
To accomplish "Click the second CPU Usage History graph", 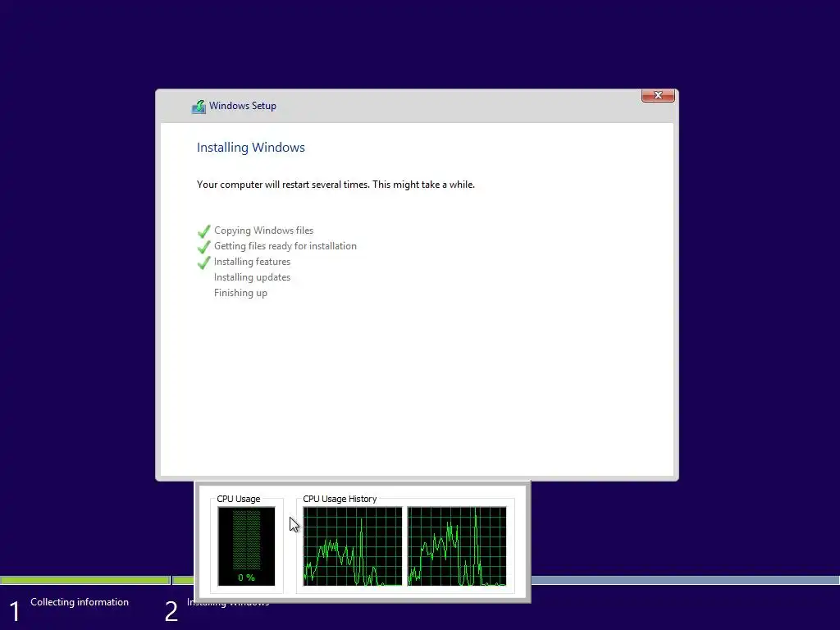I will pos(457,546).
